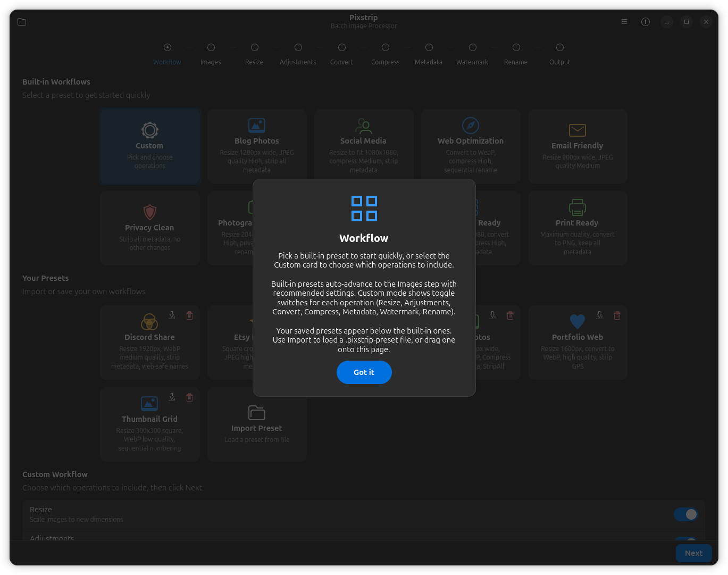Open the hamburger main menu

pos(624,22)
